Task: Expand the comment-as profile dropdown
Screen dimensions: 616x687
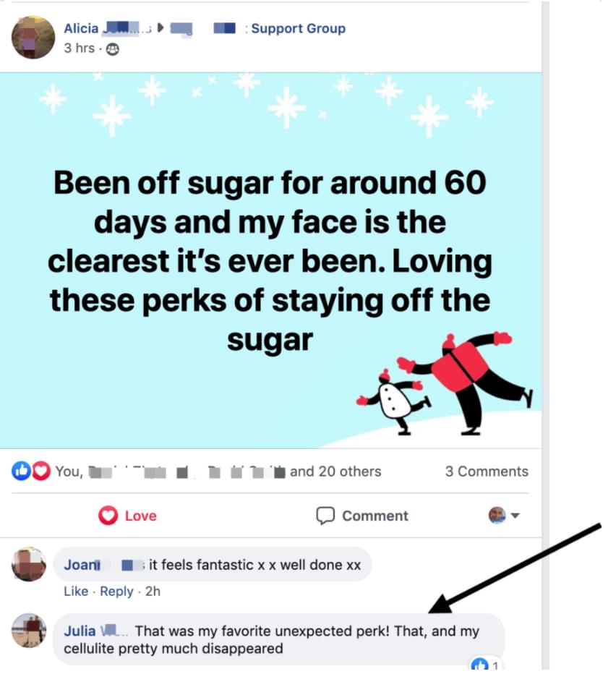Action: 505,516
